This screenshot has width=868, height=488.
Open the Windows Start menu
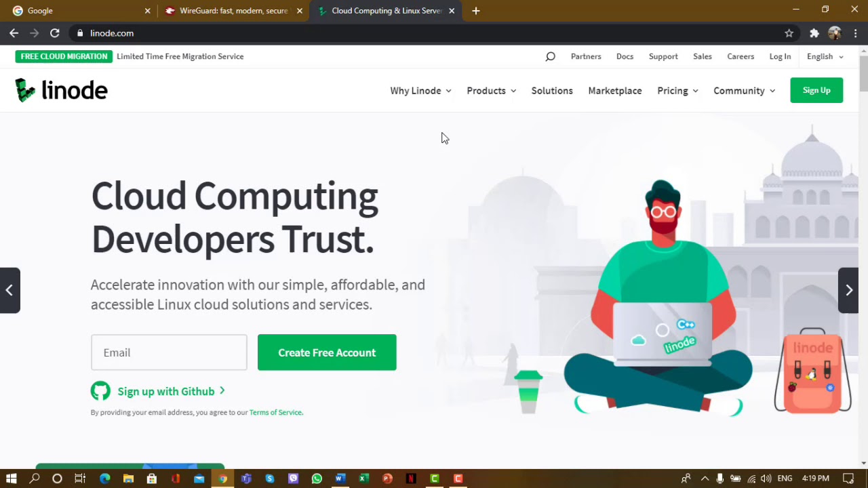[x=11, y=479]
